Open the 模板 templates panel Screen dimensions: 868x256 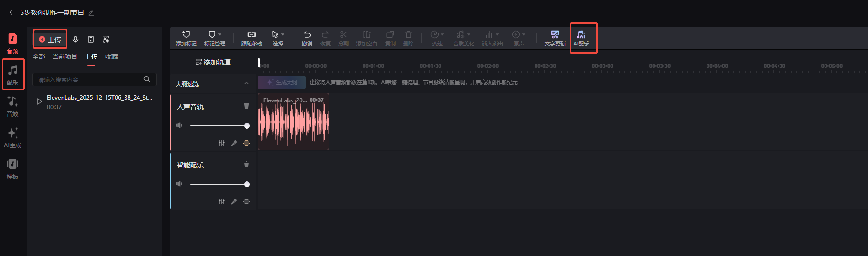pyautogui.click(x=12, y=168)
